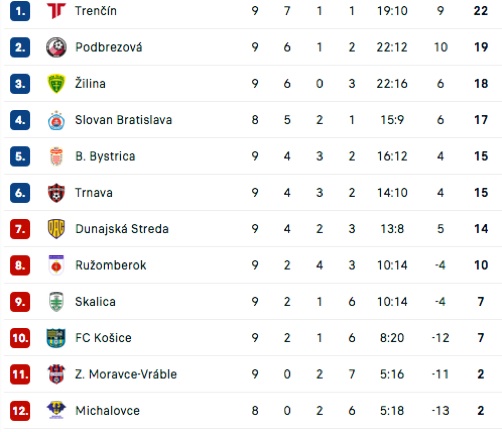The width and height of the screenshot is (502, 432).
Task: Open the Žilina green-yellow crest
Action: click(56, 83)
